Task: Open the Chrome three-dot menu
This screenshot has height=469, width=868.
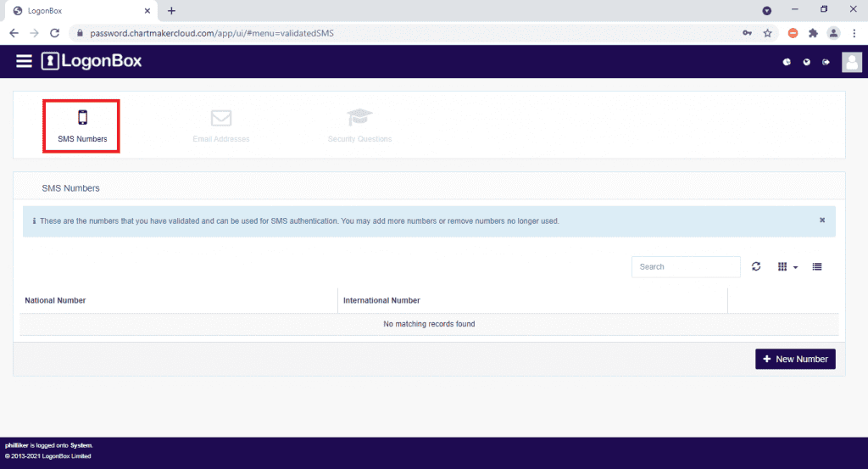Action: click(x=854, y=33)
